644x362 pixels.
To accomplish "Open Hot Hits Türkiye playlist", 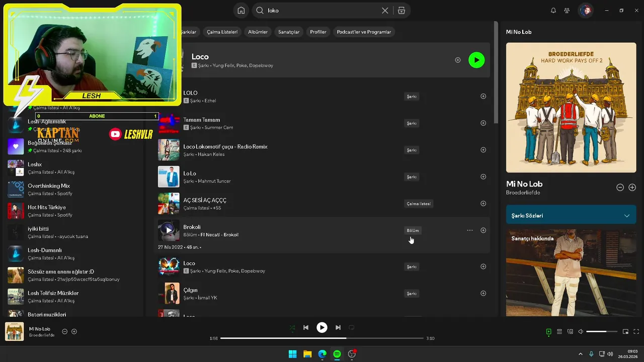I will [73, 211].
